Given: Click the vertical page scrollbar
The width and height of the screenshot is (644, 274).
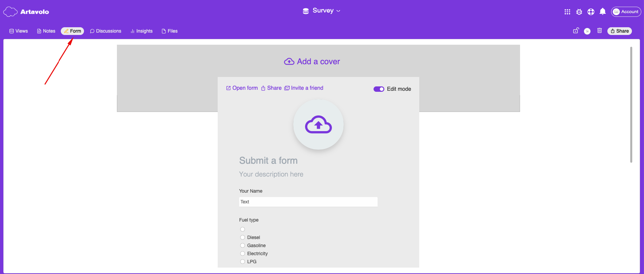Looking at the screenshot, I should click(x=631, y=105).
